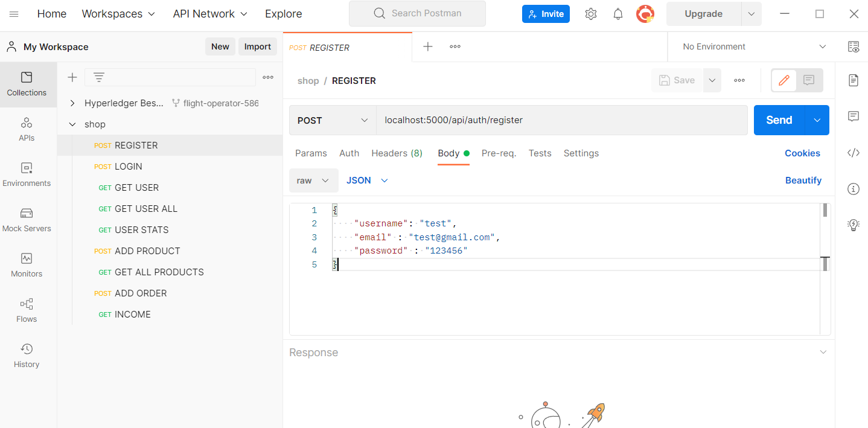This screenshot has height=428, width=868.
Task: Click the environment quick look icon
Action: tap(853, 46)
